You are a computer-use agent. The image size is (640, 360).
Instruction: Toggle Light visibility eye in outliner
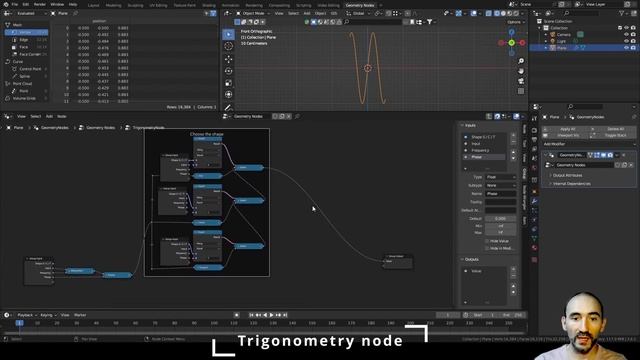click(627, 41)
